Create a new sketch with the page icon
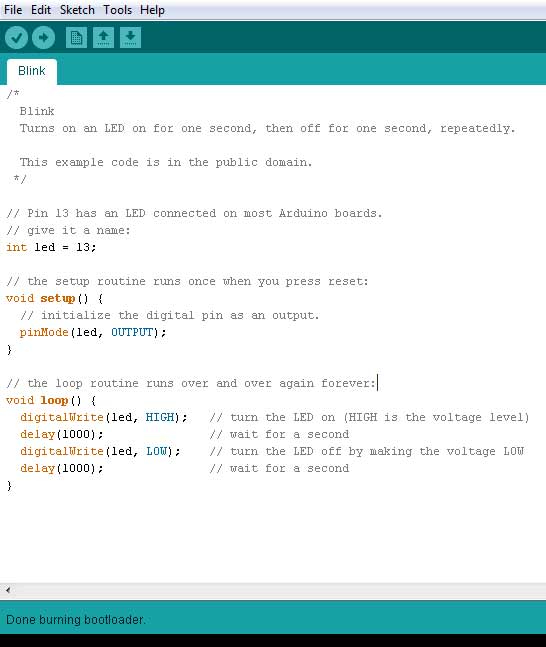The height and width of the screenshot is (647, 546). pos(76,38)
